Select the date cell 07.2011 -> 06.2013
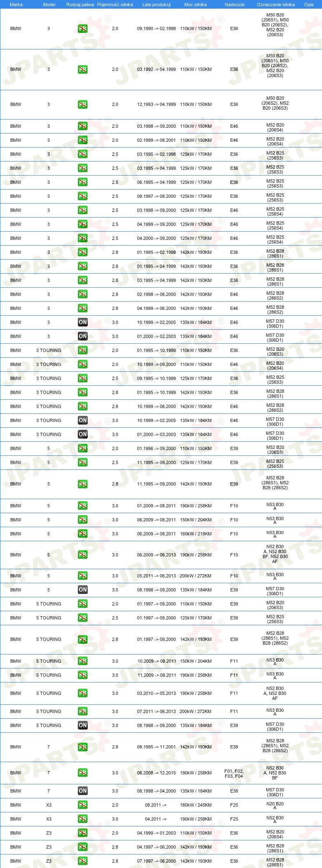The image size is (322, 868). pyautogui.click(x=156, y=712)
